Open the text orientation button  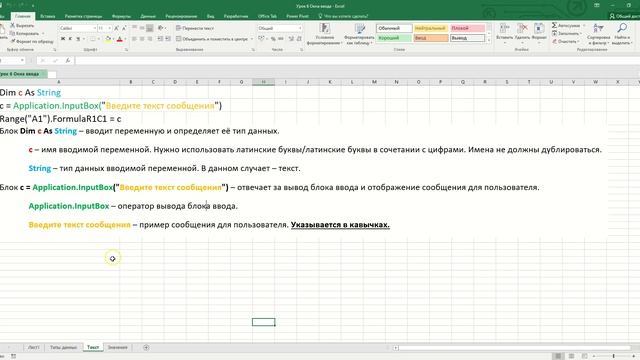pyautogui.click(x=161, y=28)
